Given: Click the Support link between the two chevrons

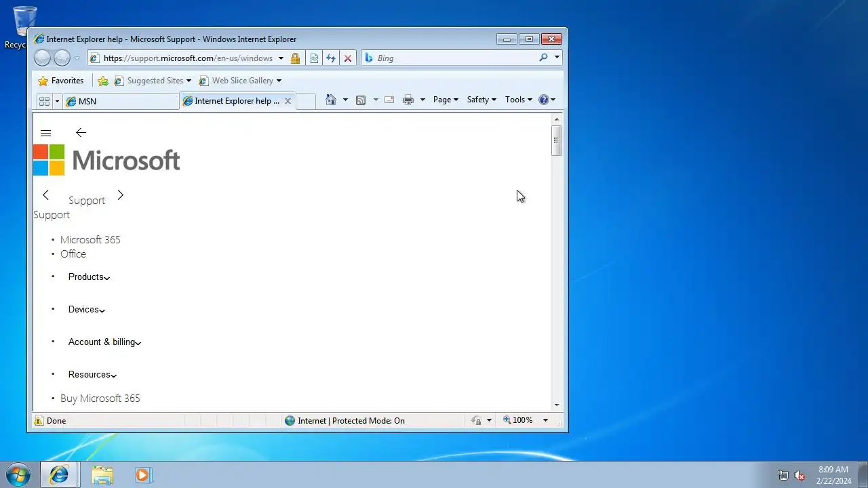Looking at the screenshot, I should coord(87,201).
